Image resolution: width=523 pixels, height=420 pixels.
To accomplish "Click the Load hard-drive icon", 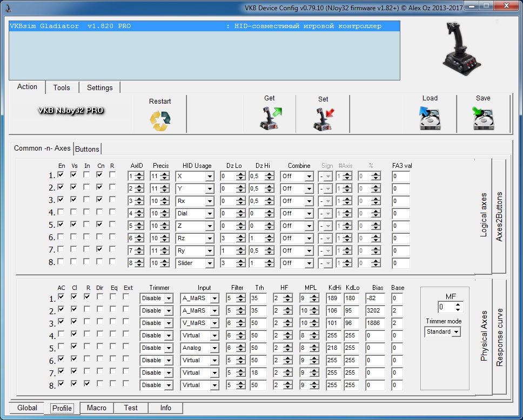I will (430, 118).
